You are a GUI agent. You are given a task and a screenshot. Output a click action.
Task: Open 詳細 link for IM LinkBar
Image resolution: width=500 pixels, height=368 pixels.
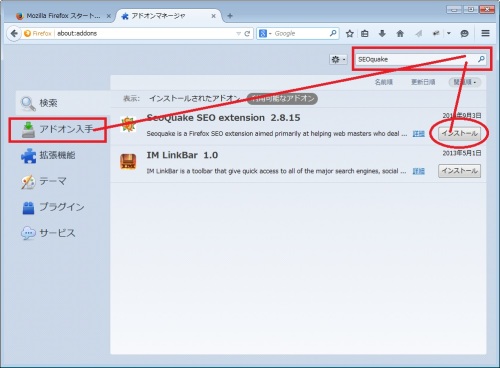tap(419, 171)
